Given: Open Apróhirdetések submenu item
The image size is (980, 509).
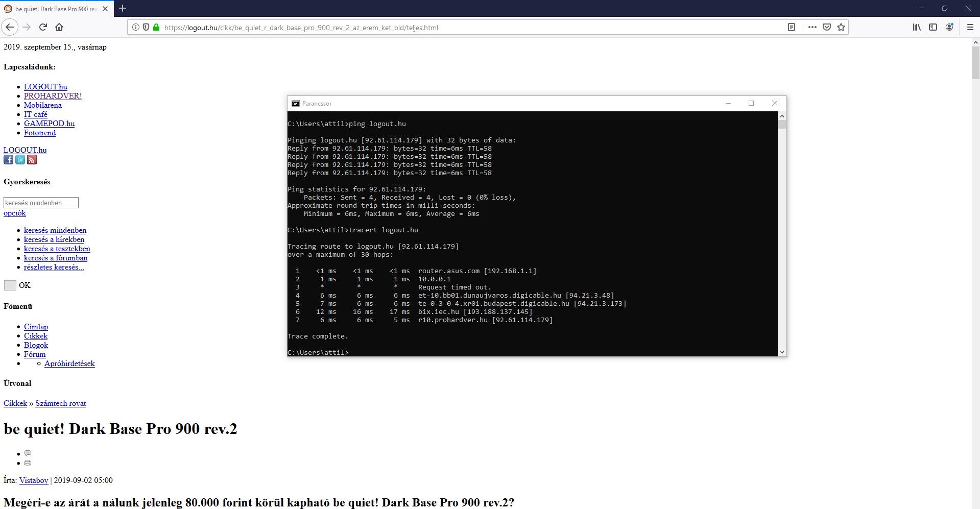Looking at the screenshot, I should [69, 363].
